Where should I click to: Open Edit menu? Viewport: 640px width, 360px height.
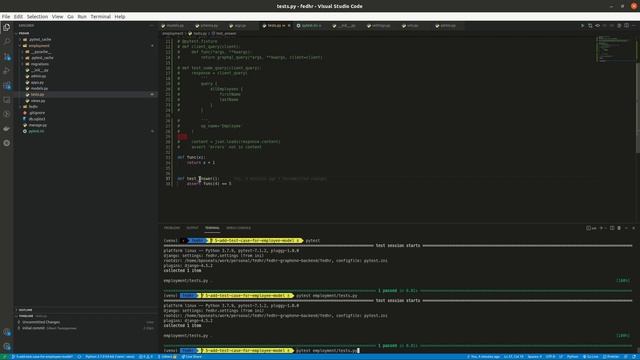coord(18,17)
